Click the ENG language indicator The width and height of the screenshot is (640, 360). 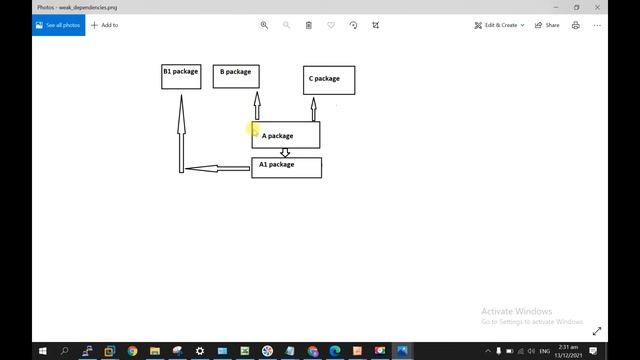pyautogui.click(x=544, y=351)
